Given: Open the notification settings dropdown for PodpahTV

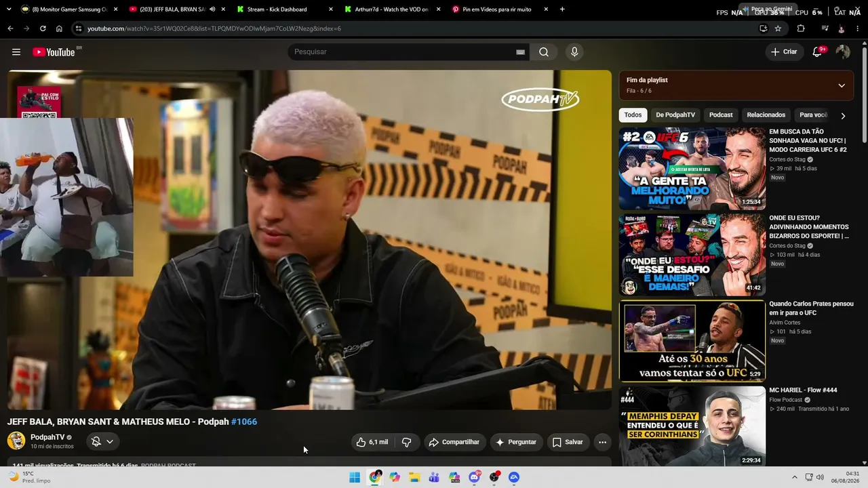Looking at the screenshot, I should [102, 442].
